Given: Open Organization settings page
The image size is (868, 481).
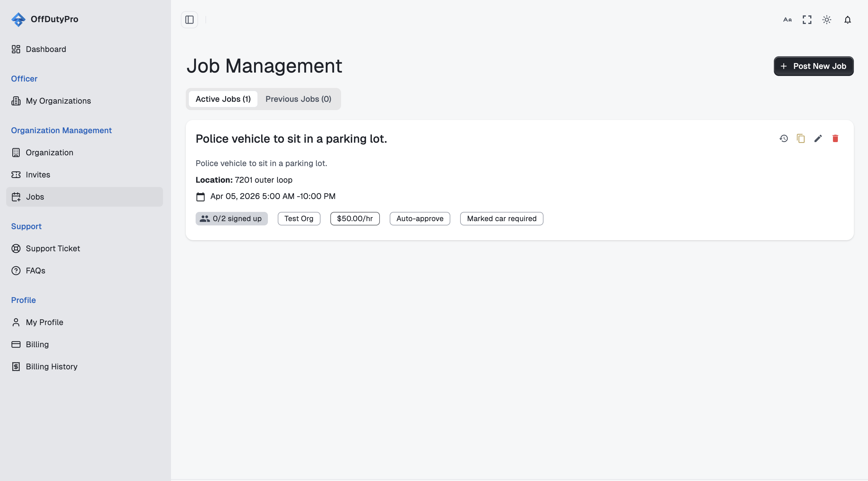Looking at the screenshot, I should [x=85, y=153].
